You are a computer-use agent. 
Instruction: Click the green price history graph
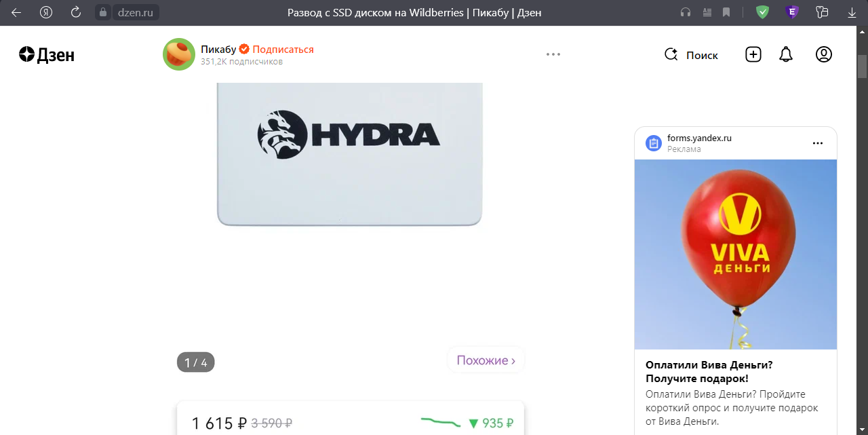441,421
